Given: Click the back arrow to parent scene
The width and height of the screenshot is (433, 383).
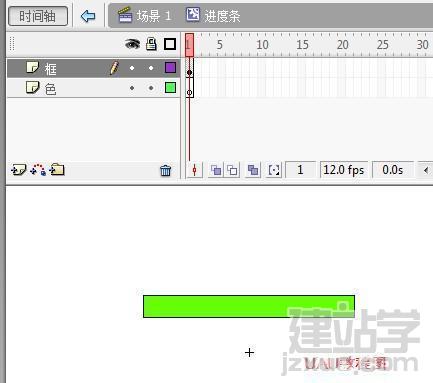Looking at the screenshot, I should 88,16.
